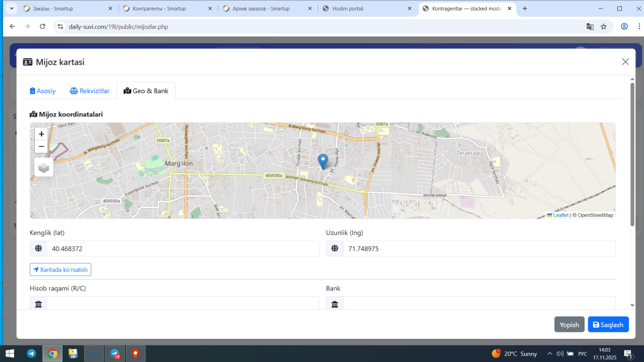The height and width of the screenshot is (362, 644).
Task: Click the Yopish button
Action: (x=569, y=325)
